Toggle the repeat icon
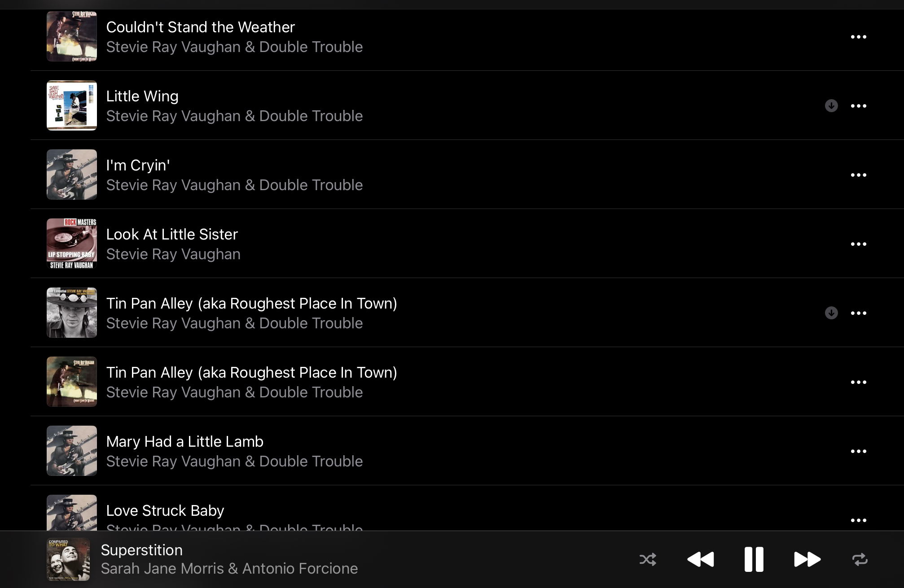The height and width of the screenshot is (588, 904). [x=860, y=559]
